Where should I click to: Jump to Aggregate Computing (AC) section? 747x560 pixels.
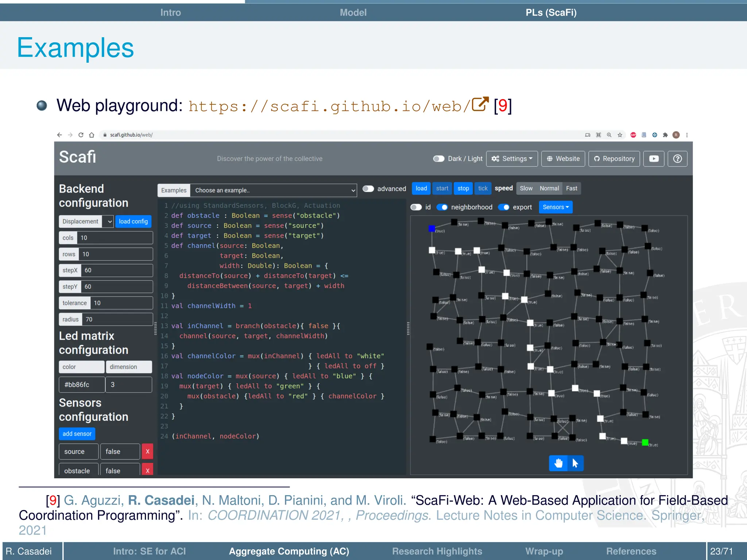[289, 551]
